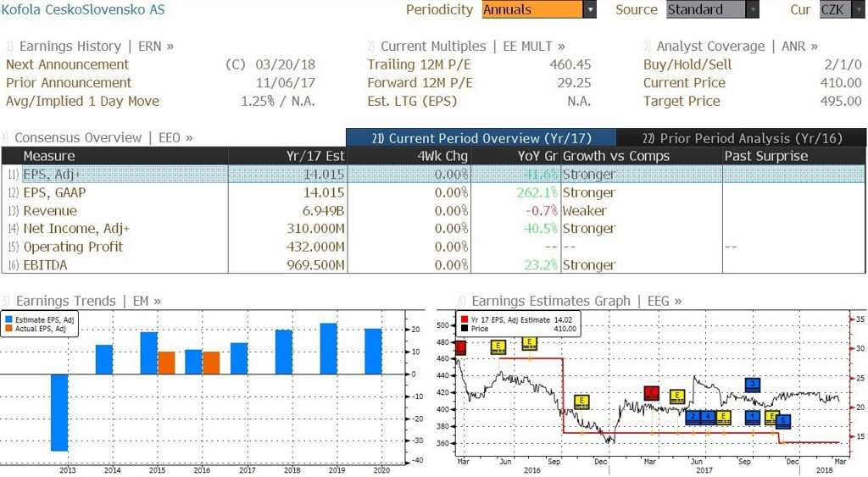The width and height of the screenshot is (868, 477).
Task: Select the Revenue row
Action: [x=433, y=211]
